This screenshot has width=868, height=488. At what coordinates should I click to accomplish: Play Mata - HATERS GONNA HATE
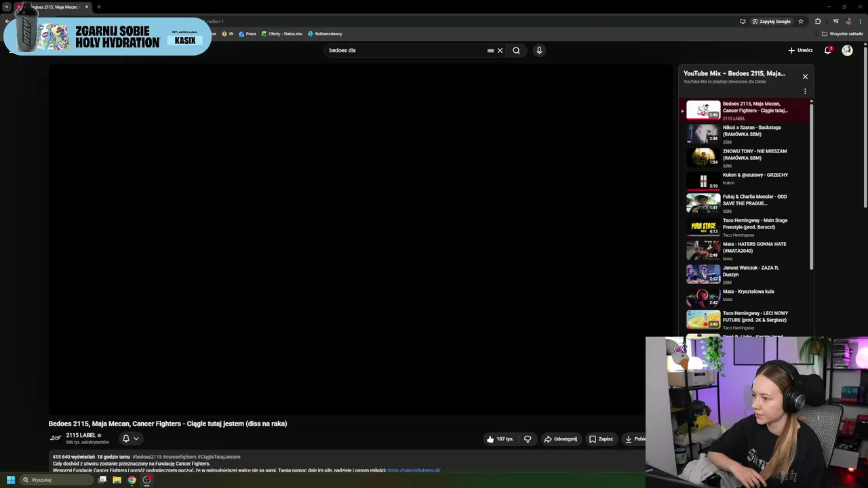point(745,250)
